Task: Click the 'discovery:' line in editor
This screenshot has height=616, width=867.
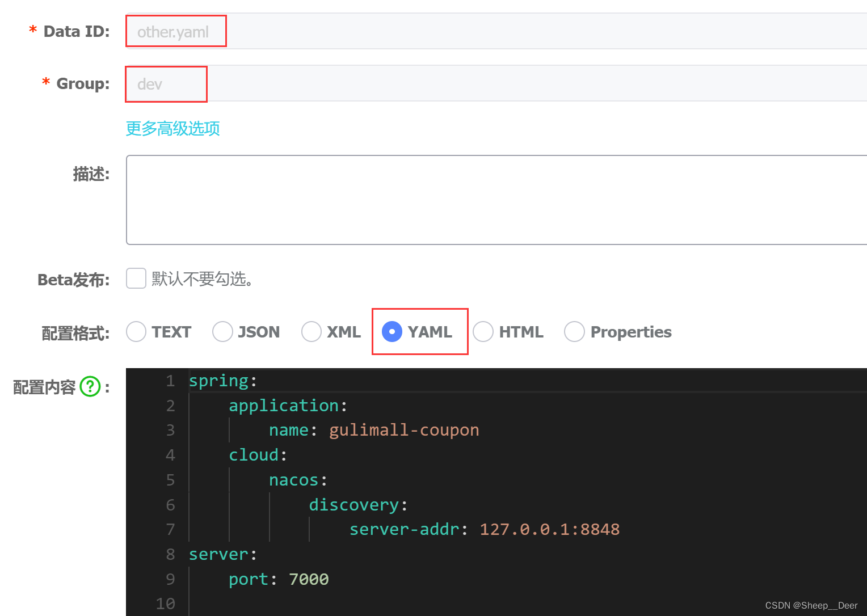Action: [359, 505]
